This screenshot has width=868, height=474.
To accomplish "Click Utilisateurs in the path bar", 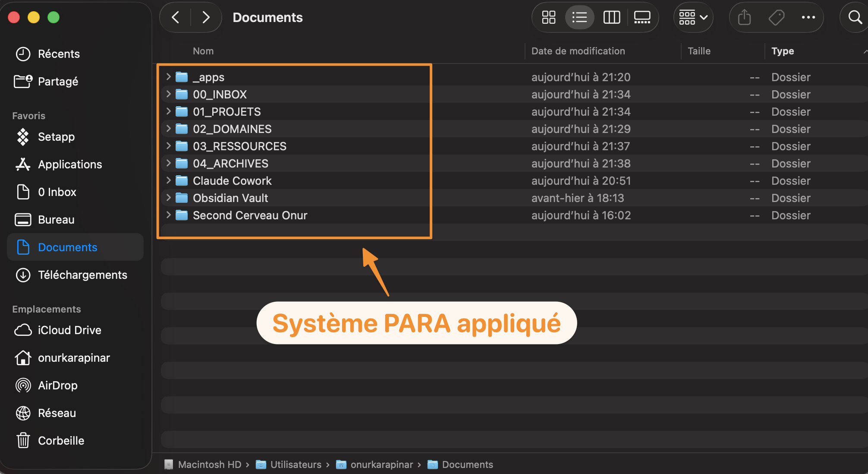I will tap(289, 465).
